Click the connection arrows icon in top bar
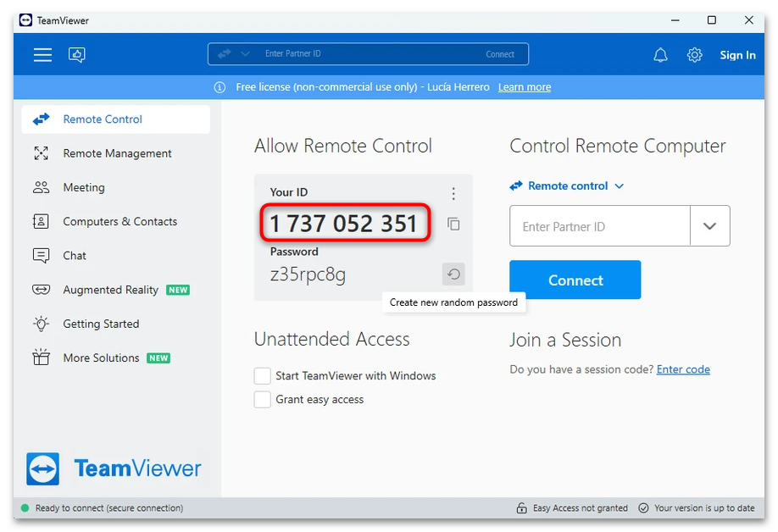 coord(225,53)
